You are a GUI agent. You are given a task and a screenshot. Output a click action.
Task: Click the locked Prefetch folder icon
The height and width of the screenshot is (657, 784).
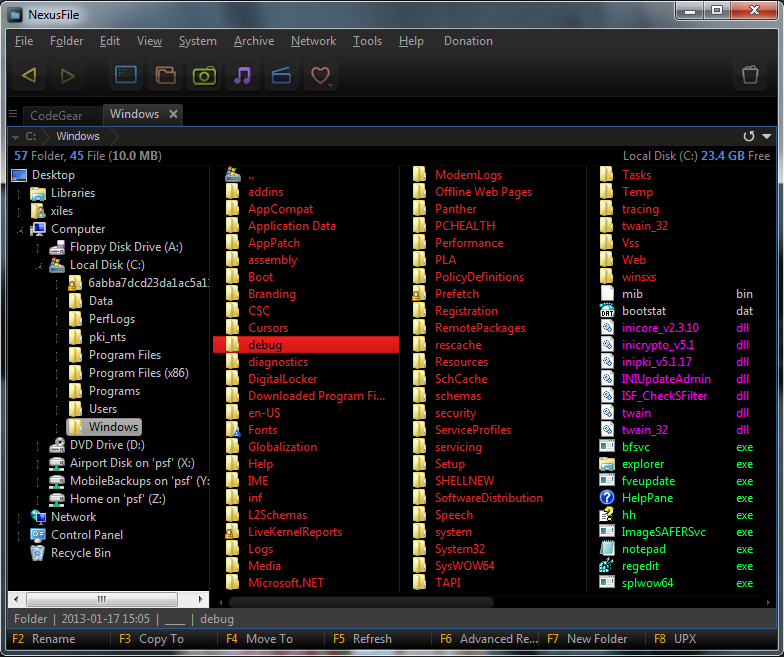pyautogui.click(x=419, y=294)
